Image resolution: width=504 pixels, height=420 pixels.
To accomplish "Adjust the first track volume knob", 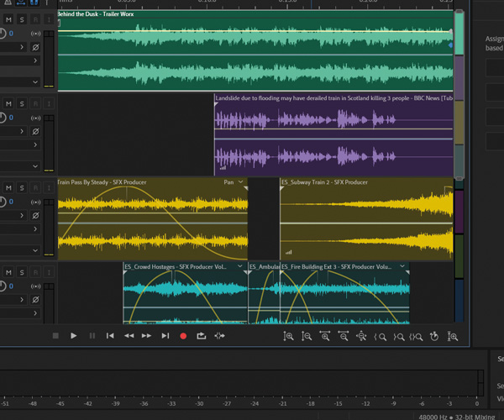I will point(3,34).
